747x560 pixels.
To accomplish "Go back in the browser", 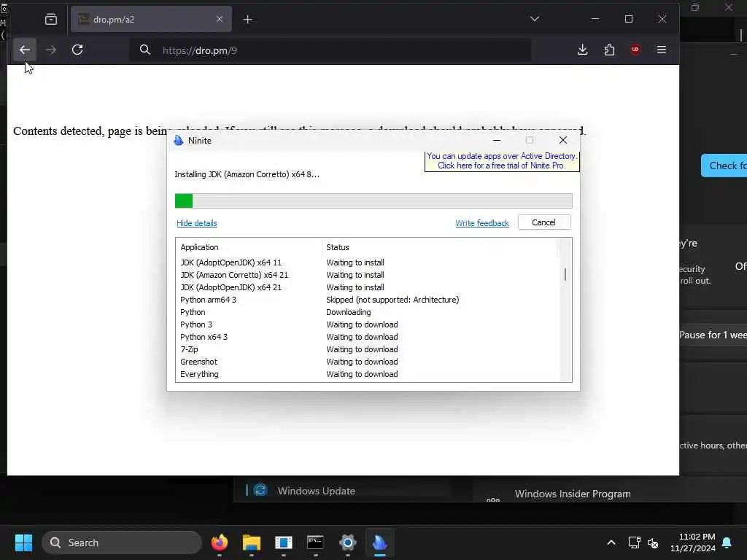I will [24, 50].
